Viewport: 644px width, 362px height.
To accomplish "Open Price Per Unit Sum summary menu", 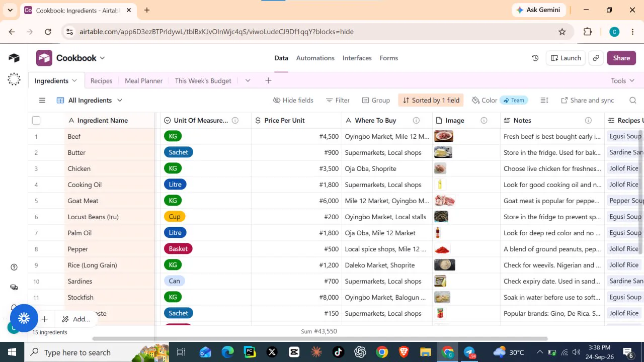I will 319,331.
